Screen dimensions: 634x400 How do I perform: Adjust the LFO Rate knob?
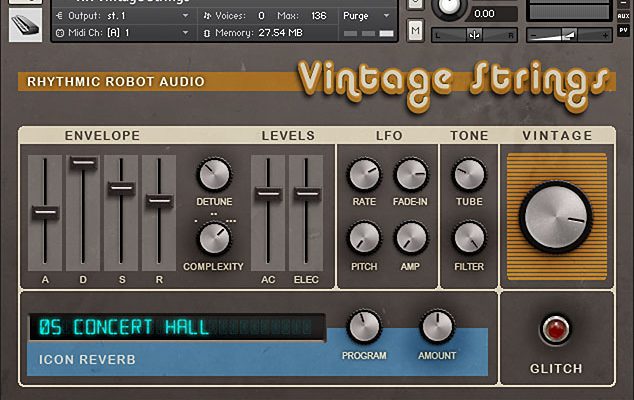coord(363,175)
